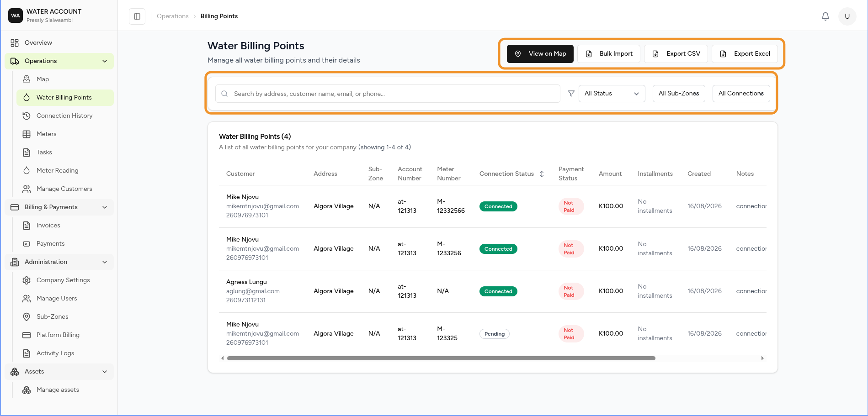The width and height of the screenshot is (868, 416).
Task: Click phone number 260973112131
Action: [x=246, y=300]
